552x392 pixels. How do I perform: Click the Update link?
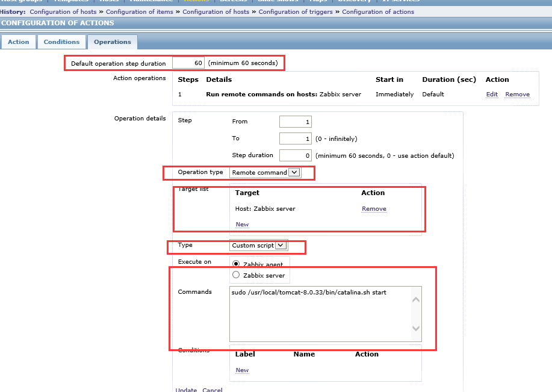(x=186, y=390)
